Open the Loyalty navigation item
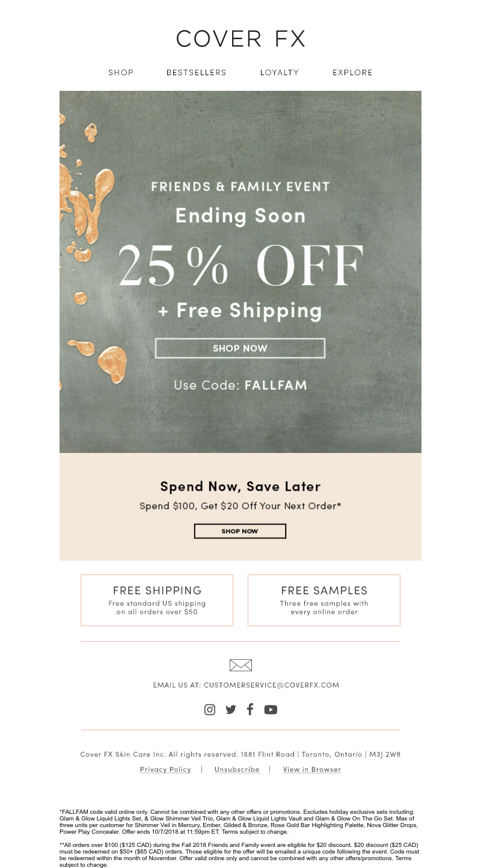Viewport: 481px width, 868px height. (x=280, y=73)
